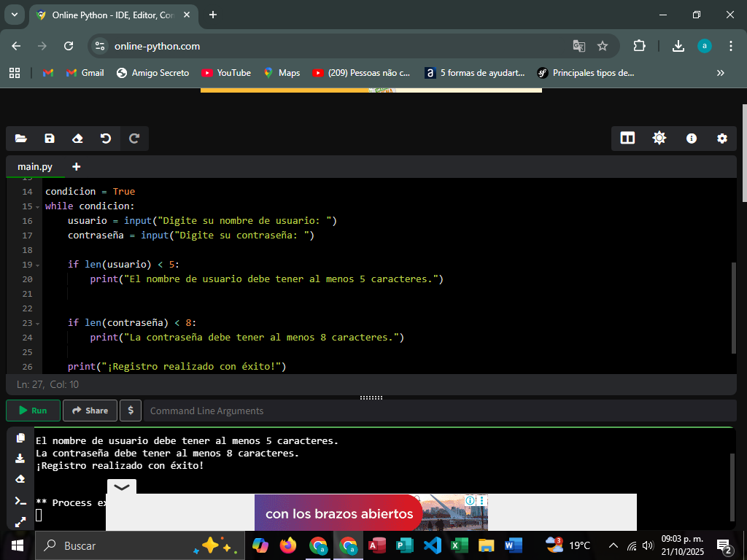Click the Share button
This screenshot has width=747, height=560.
(90, 411)
